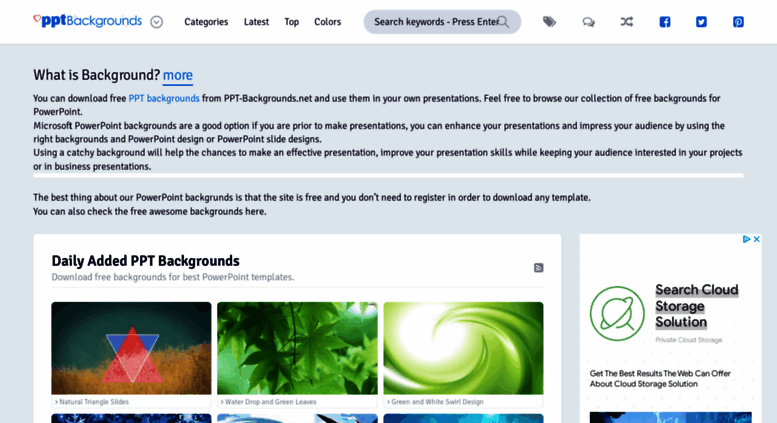Expand the circled chevron beside logo

157,22
